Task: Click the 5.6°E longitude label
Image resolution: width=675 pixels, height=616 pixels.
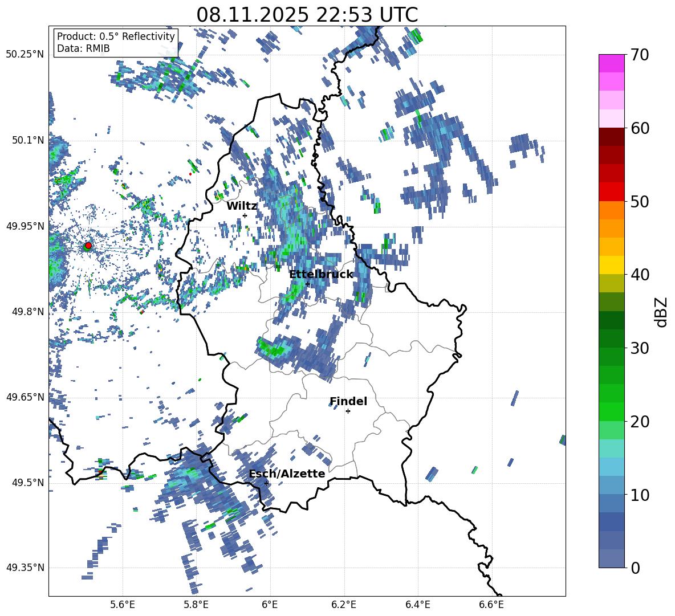Action: (x=123, y=605)
